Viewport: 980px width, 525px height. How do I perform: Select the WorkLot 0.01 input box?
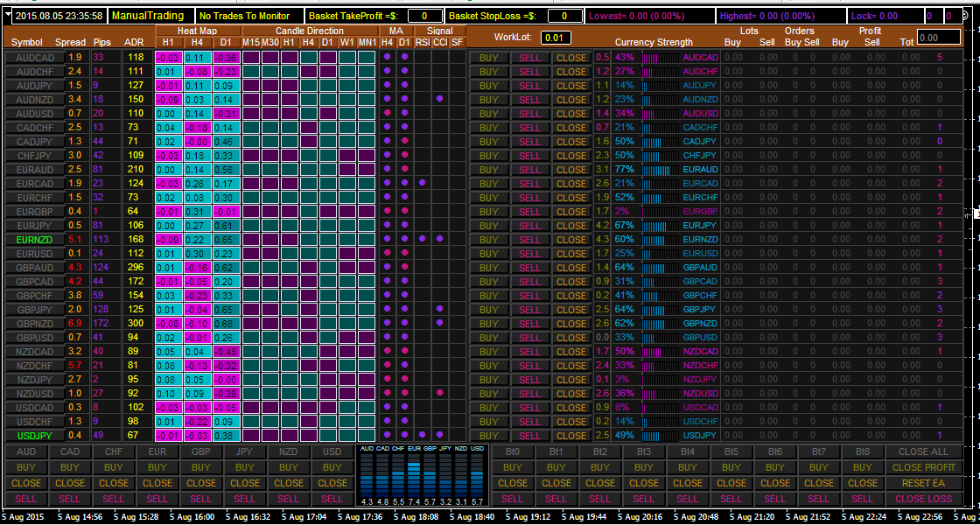(x=556, y=38)
